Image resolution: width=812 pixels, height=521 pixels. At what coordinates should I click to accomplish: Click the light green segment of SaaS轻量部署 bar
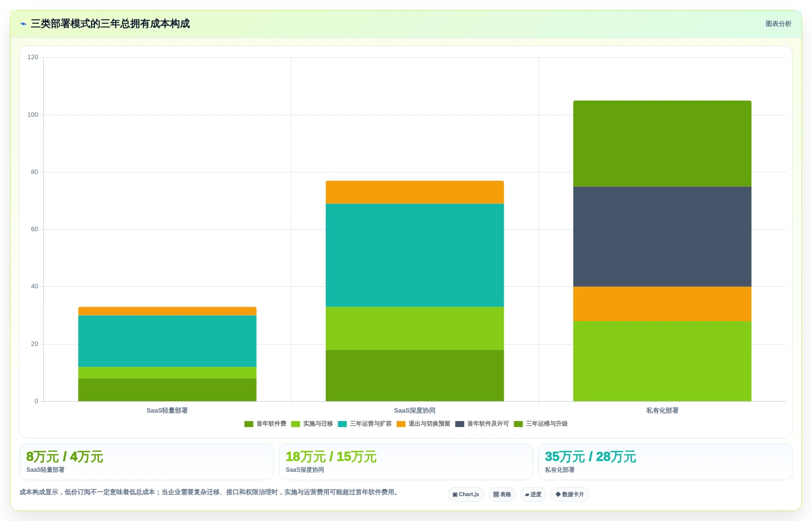(167, 373)
